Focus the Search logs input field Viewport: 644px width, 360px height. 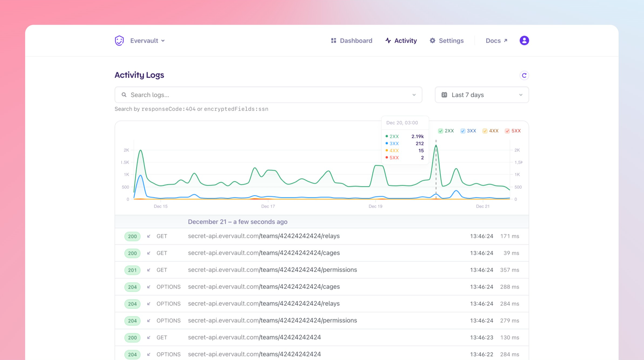(268, 95)
